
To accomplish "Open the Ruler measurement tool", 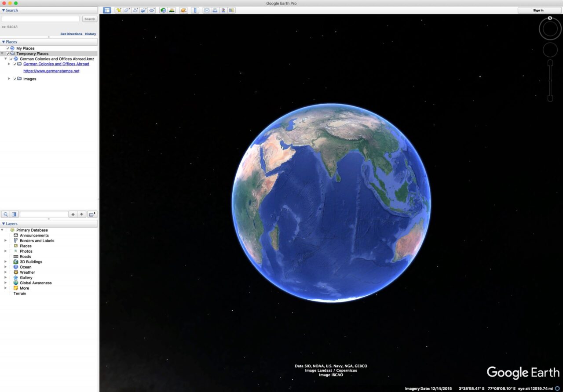I will (195, 10).
